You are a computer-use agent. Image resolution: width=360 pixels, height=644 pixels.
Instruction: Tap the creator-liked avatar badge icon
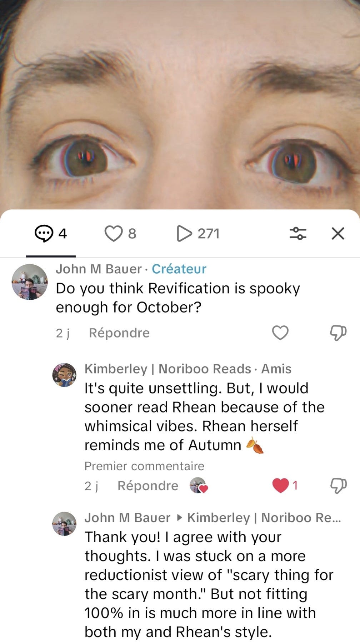(x=199, y=486)
